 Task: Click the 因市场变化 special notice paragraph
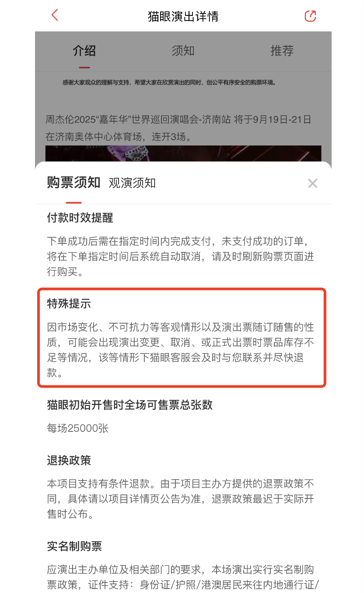click(x=181, y=350)
